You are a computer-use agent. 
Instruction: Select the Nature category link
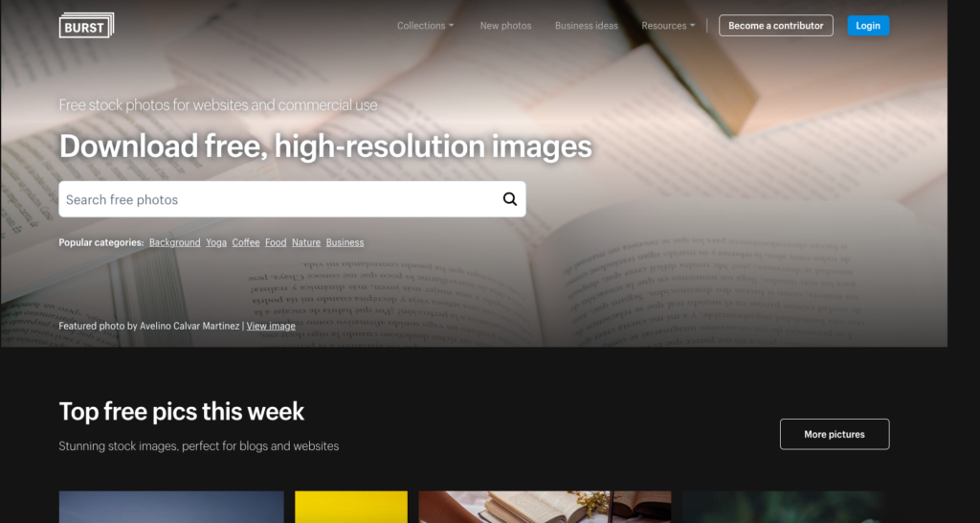coord(306,242)
